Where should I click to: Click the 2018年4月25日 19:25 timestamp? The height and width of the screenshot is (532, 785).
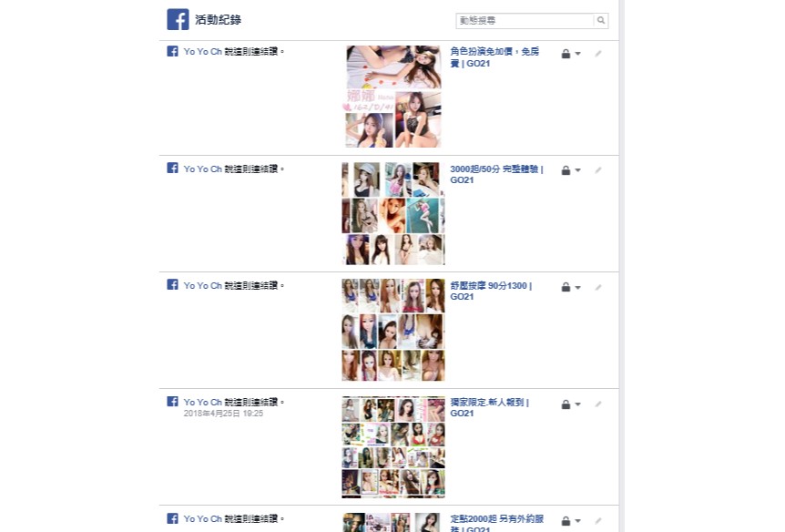pyautogui.click(x=223, y=414)
